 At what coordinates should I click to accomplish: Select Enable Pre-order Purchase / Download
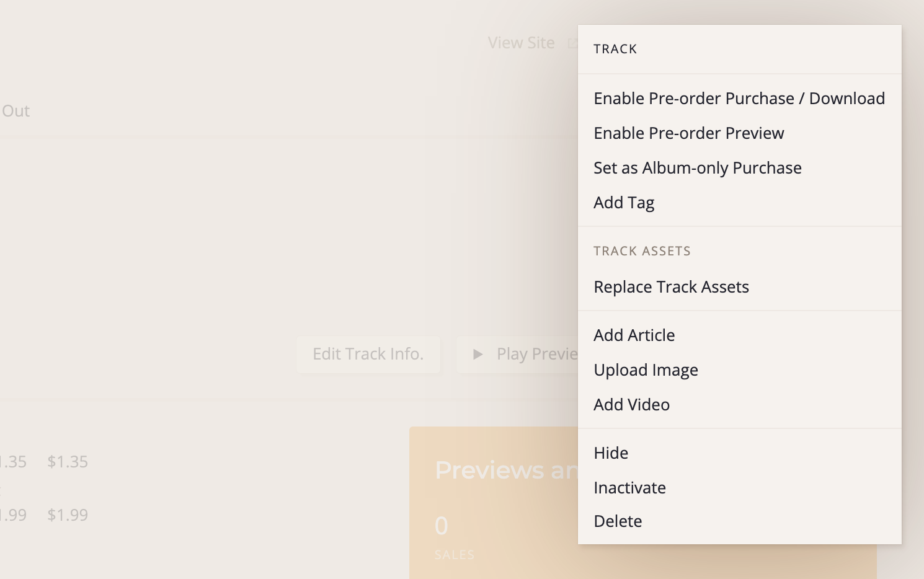tap(739, 99)
